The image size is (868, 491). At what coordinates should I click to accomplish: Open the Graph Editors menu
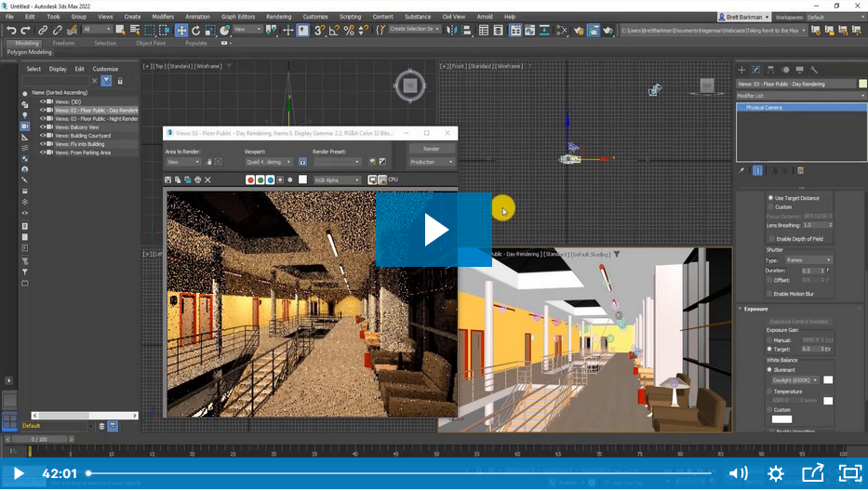click(x=238, y=17)
